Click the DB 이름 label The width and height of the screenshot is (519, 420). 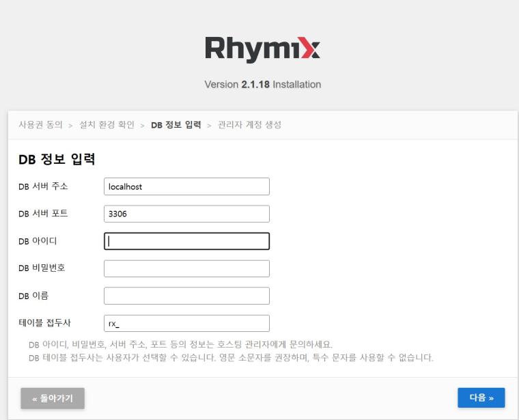pos(33,296)
